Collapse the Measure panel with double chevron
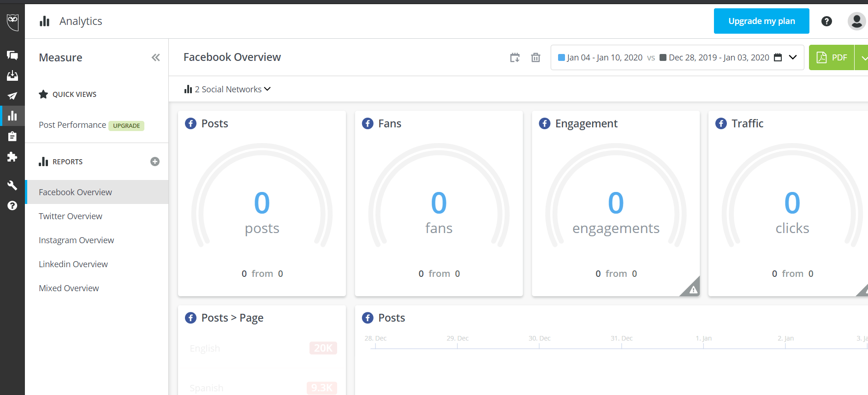The height and width of the screenshot is (395, 868). pos(156,58)
